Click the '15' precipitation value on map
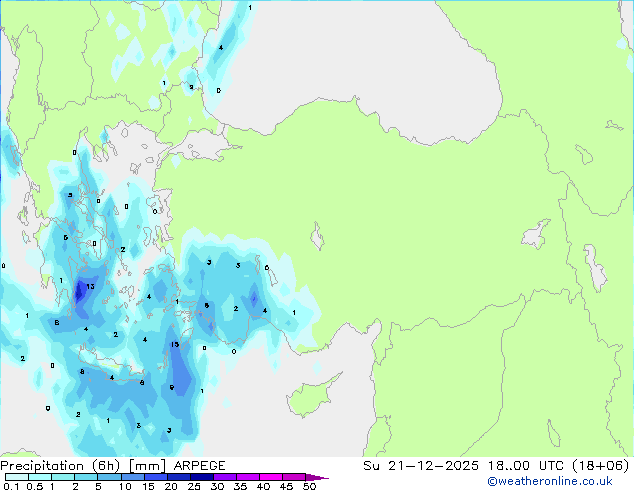The height and width of the screenshot is (490, 634). [x=174, y=344]
